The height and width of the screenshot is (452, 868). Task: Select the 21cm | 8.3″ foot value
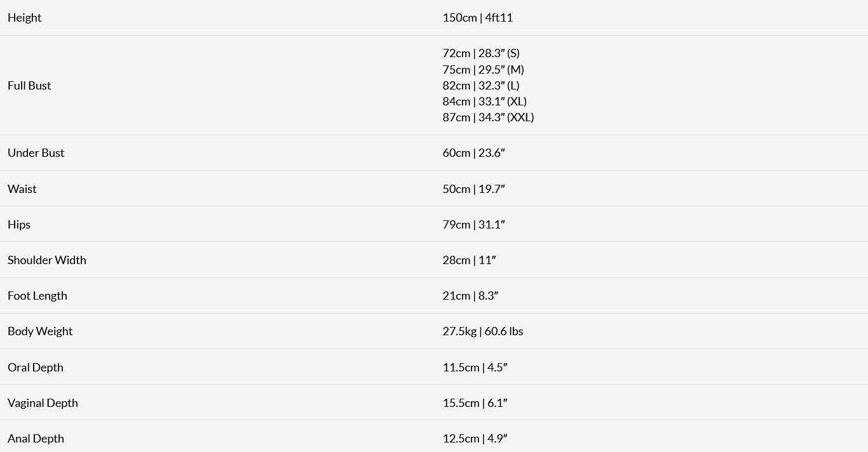pos(470,296)
